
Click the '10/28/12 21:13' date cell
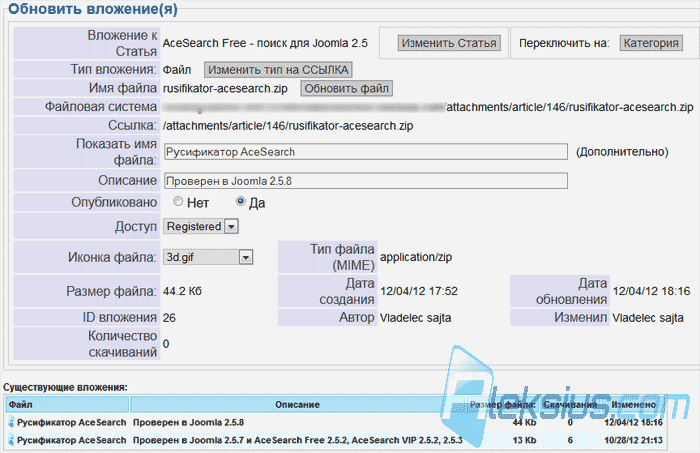point(633,440)
